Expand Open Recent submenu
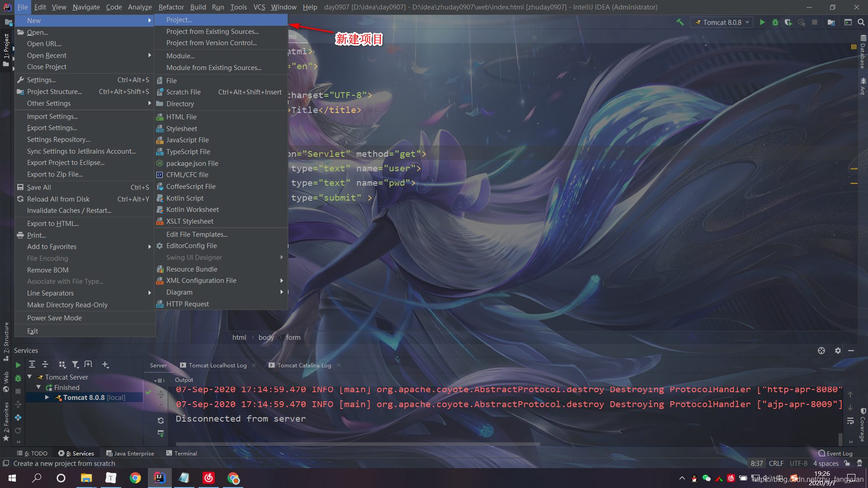Image resolution: width=868 pixels, height=488 pixels. point(85,56)
